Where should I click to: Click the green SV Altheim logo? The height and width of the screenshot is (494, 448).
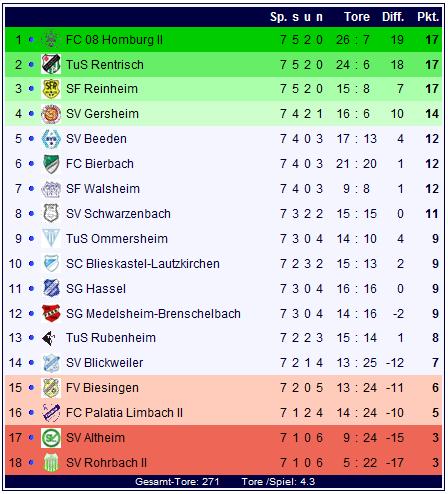[x=51, y=438]
